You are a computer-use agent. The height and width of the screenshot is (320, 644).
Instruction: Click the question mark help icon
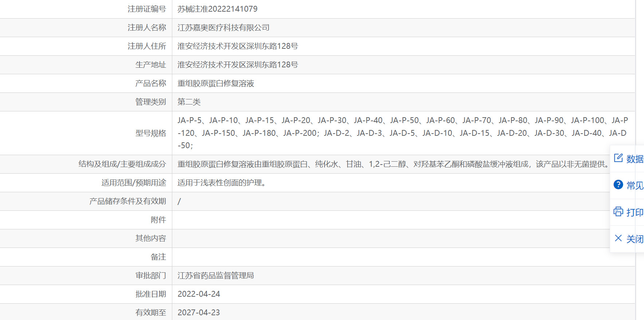point(618,185)
